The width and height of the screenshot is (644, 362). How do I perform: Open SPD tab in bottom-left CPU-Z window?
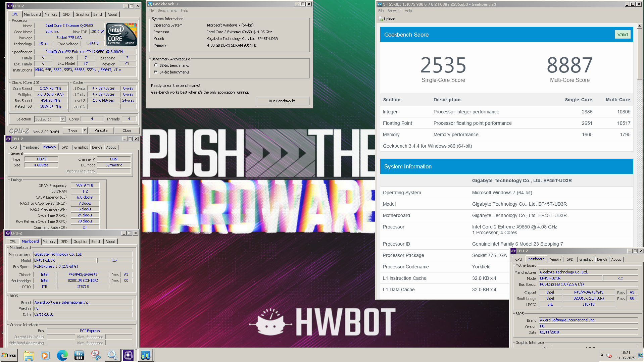[x=64, y=242]
